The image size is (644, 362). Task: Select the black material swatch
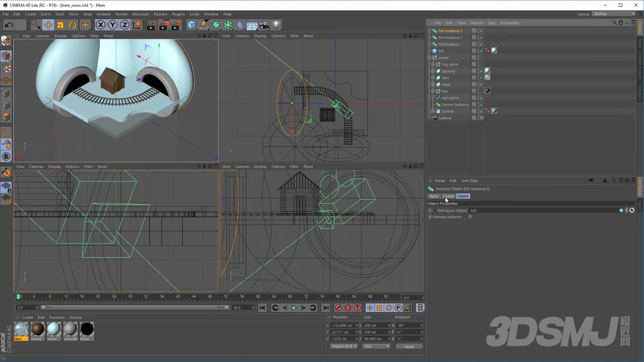point(87,329)
